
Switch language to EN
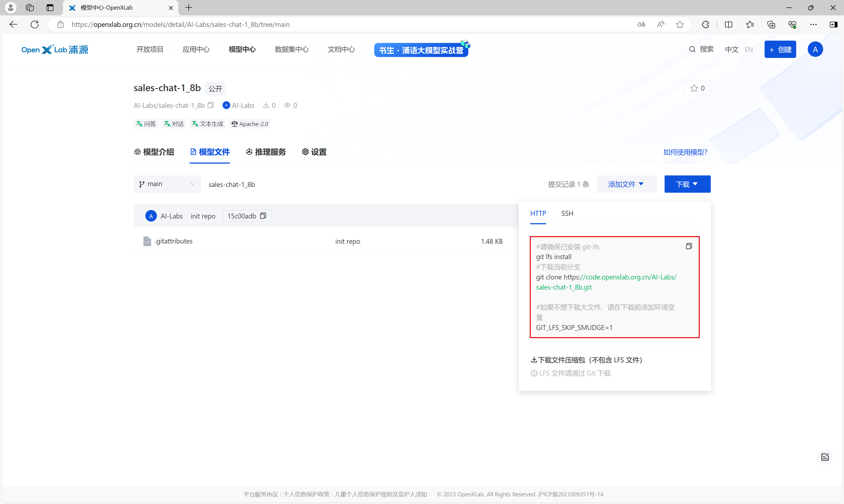748,50
